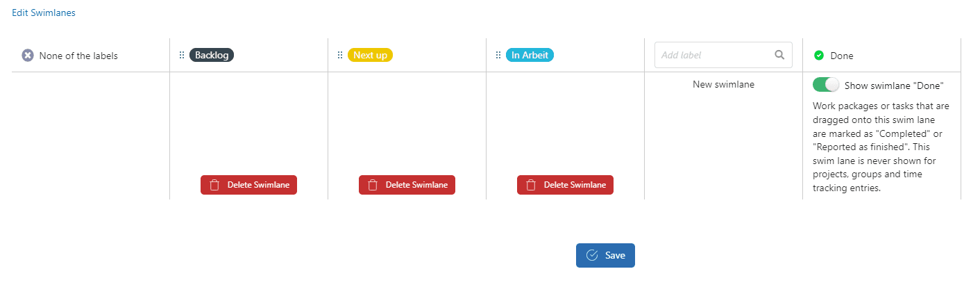Click the checkmark icon in Save button
The height and width of the screenshot is (285, 980).
tap(592, 255)
